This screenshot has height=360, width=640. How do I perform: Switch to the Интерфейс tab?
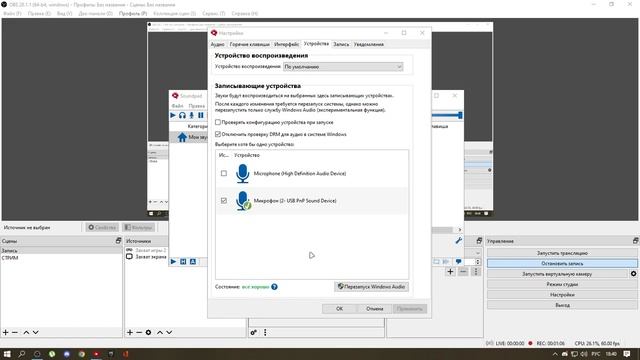click(286, 44)
